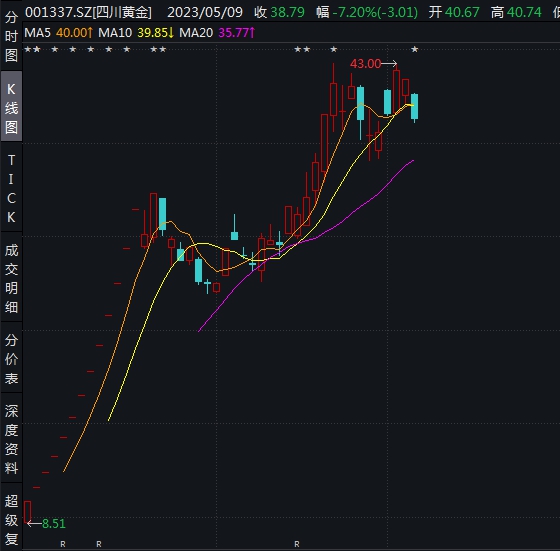Click the leftmost R marker on bottom axis
The image size is (560, 551).
[x=63, y=544]
